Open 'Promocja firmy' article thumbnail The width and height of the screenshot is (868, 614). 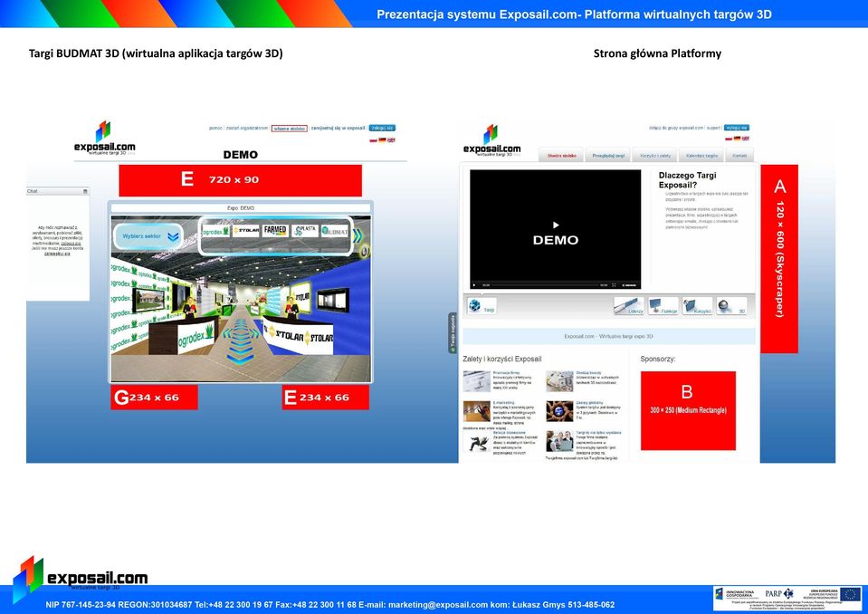click(477, 381)
